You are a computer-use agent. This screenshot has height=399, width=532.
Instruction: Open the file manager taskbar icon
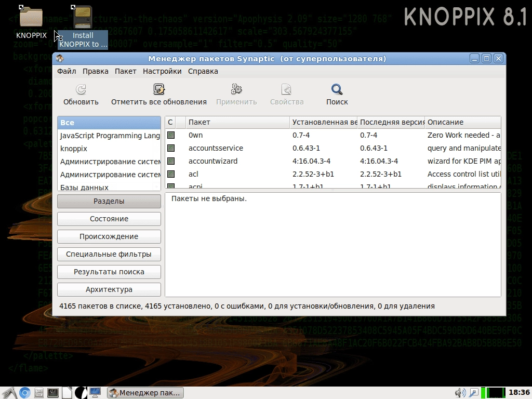(38, 393)
